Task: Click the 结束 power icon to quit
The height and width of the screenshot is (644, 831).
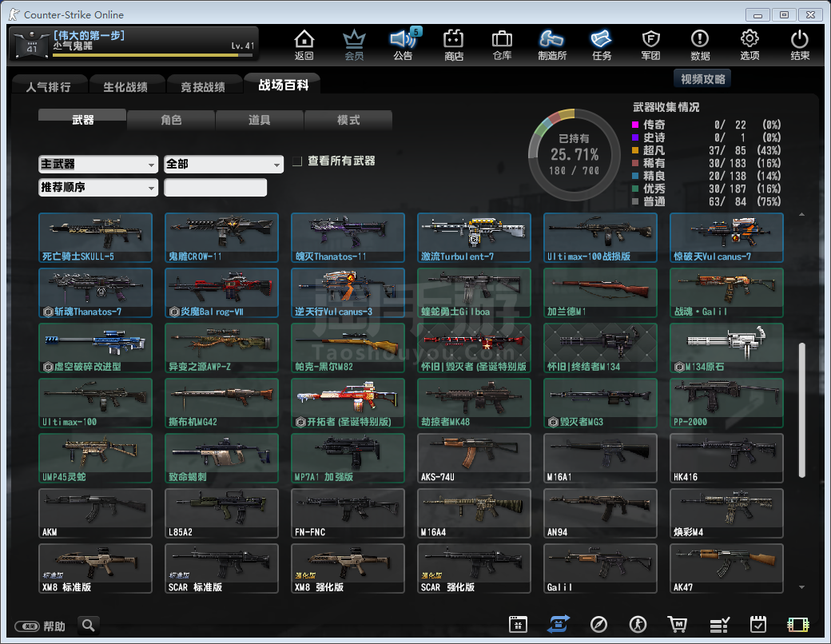Action: point(800,45)
